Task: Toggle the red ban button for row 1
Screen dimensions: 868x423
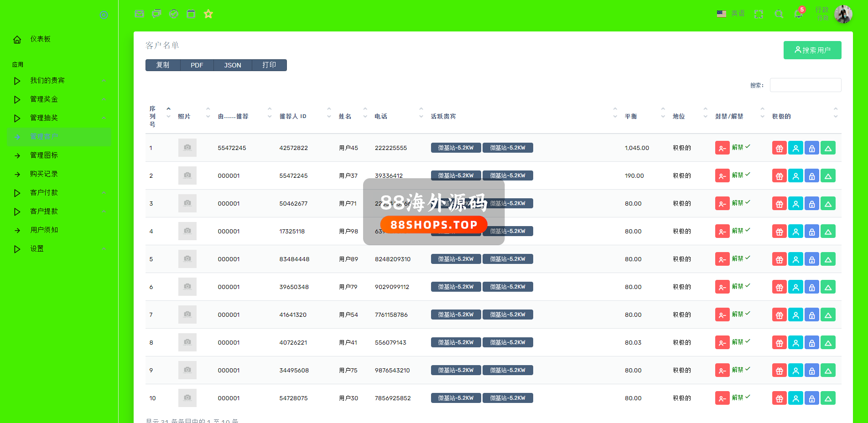Action: (x=722, y=148)
